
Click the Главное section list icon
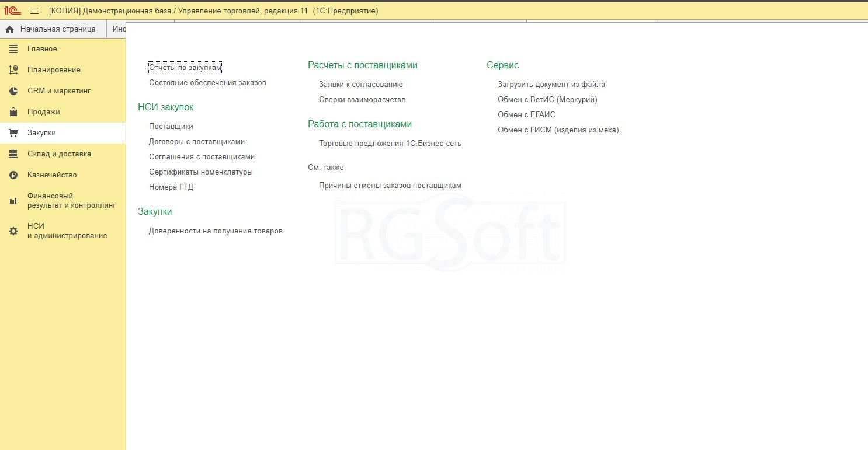point(13,49)
